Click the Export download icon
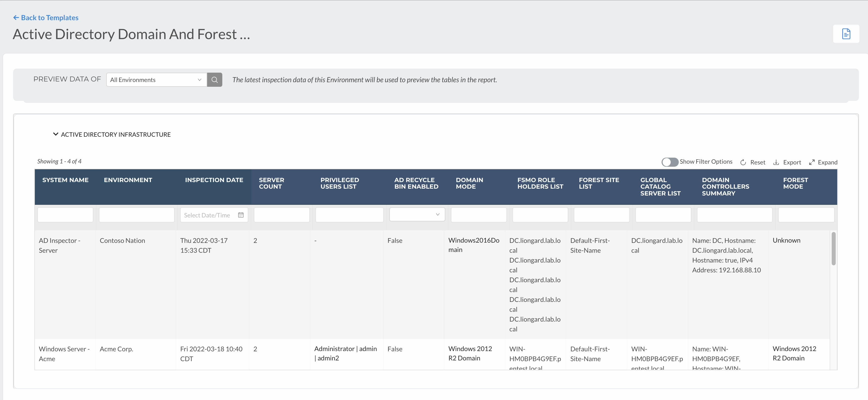Screen dimensions: 868x400 776,162
